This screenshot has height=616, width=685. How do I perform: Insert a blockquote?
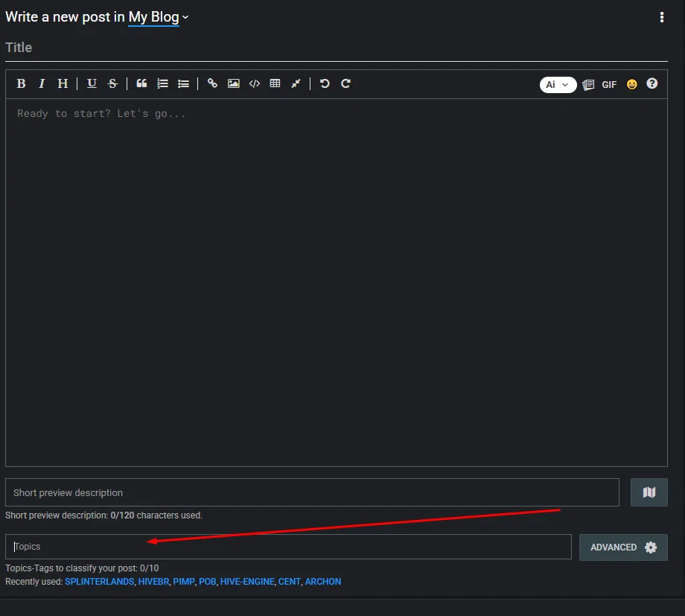[141, 83]
